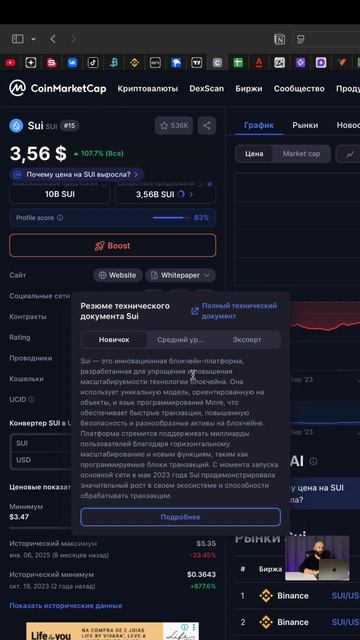Click the info icon beside AI heading
Viewport: 360px width, 640px height.
(313, 462)
